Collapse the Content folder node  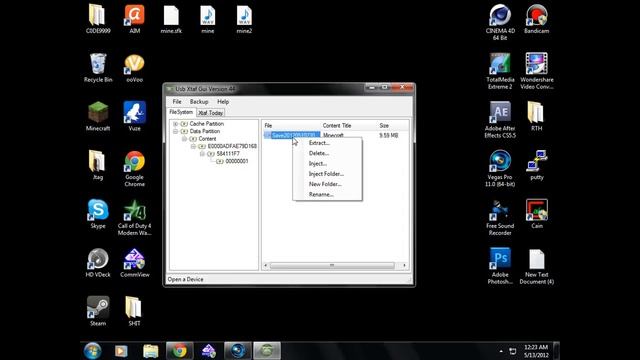coord(184,139)
